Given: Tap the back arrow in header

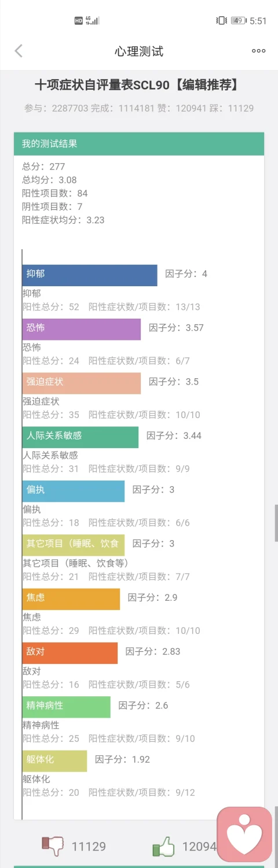Looking at the screenshot, I should point(19,51).
